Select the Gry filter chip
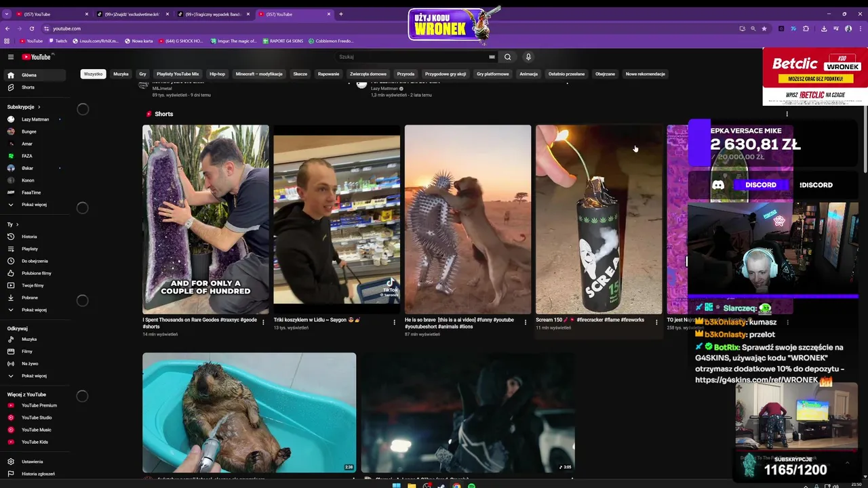This screenshot has height=488, width=868. [142, 74]
